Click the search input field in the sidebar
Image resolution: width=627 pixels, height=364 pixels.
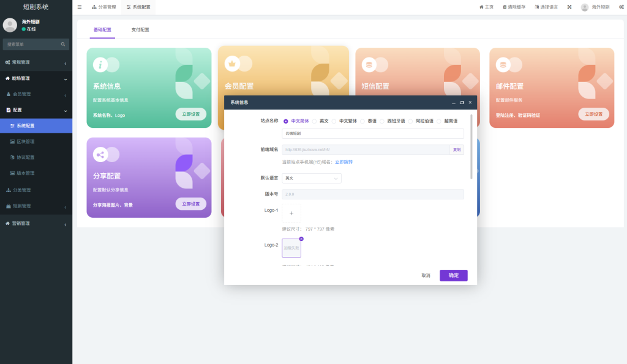coord(34,44)
